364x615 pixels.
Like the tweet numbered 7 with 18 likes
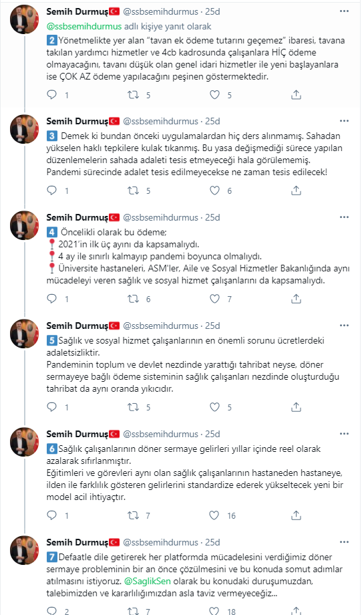(214, 611)
